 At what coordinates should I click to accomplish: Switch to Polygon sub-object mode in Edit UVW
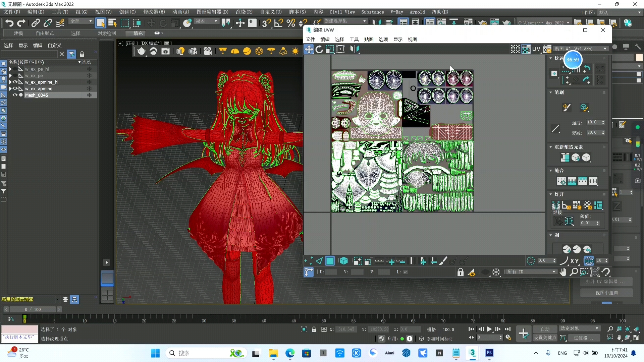(330, 261)
